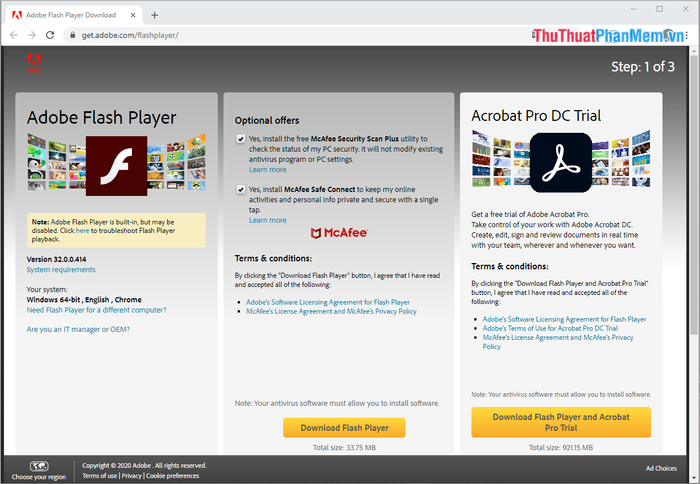700x484 pixels.
Task: Click 'Windows 64-bit, English, Chrome' text
Action: coord(84,300)
